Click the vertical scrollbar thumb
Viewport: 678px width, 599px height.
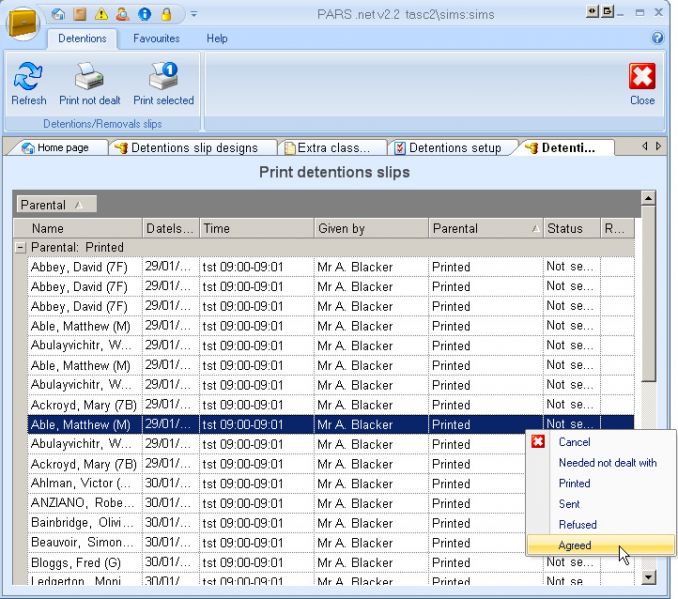coord(648,294)
